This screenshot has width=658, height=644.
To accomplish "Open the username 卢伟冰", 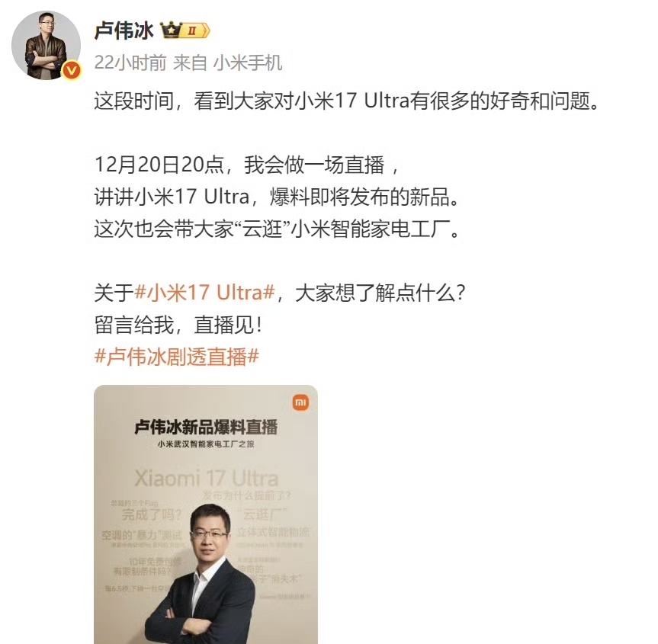I will (x=124, y=30).
